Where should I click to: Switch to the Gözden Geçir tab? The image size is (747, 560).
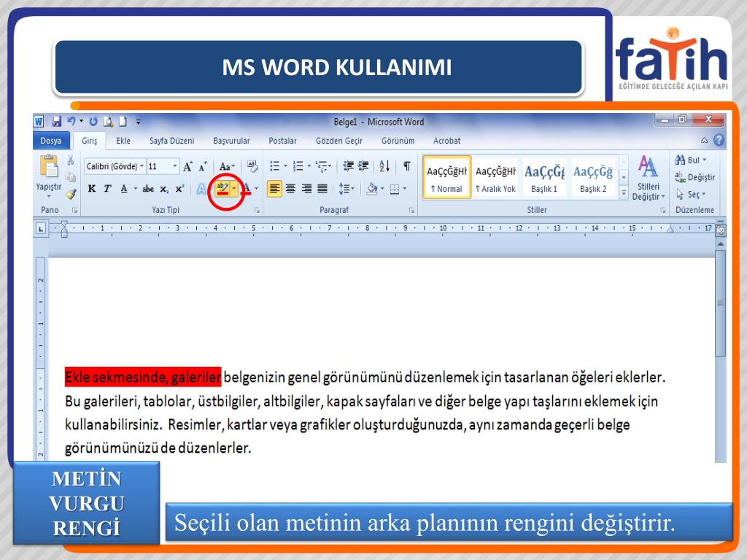click(x=338, y=141)
